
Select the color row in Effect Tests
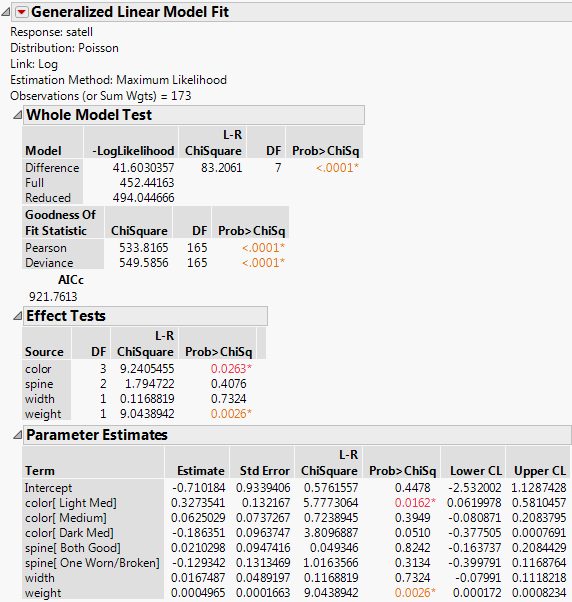click(38, 369)
